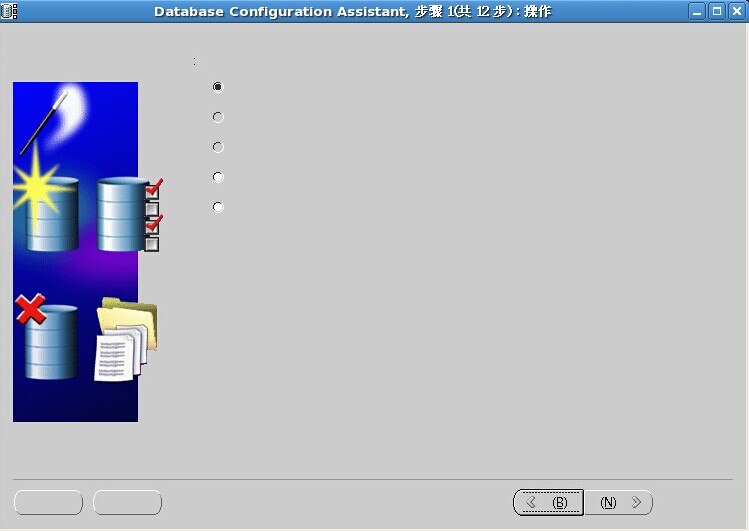Select the second operation radio button
Viewport: 749px width, 531px height.
click(218, 117)
